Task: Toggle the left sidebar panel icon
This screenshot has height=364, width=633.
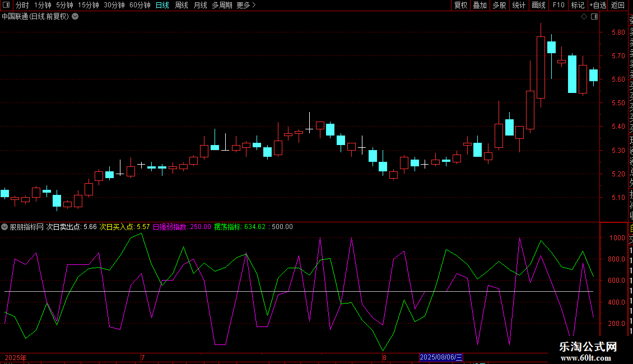Action: click(6, 5)
